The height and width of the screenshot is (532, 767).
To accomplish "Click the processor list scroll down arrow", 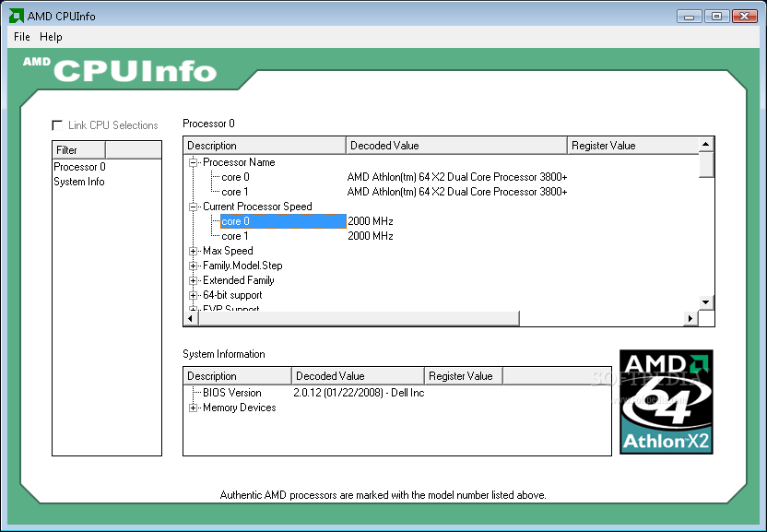I will coord(706,302).
